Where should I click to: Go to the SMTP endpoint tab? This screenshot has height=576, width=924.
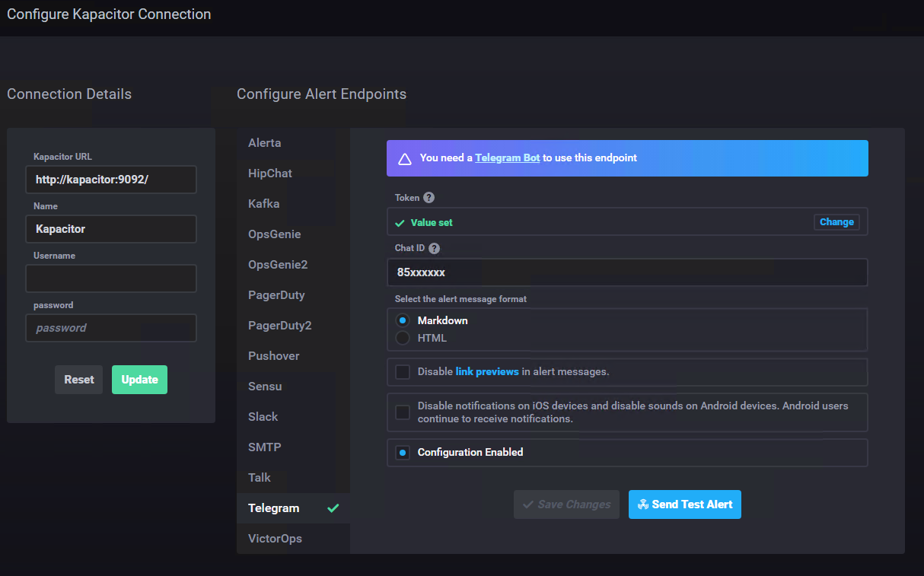point(265,447)
